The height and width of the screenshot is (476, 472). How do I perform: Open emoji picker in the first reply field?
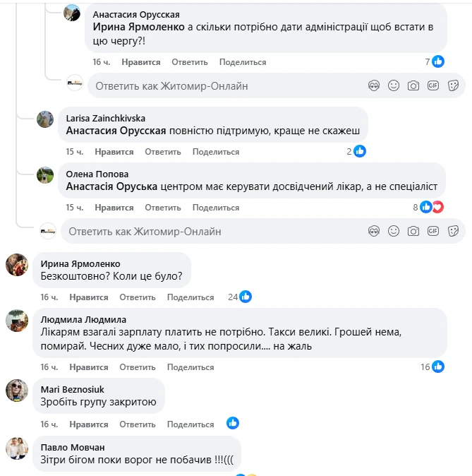point(394,86)
